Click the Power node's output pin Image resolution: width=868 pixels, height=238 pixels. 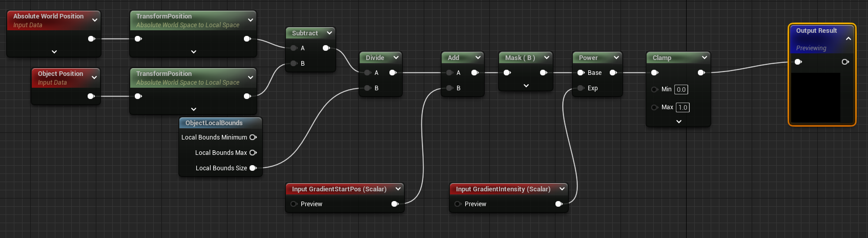[613, 73]
